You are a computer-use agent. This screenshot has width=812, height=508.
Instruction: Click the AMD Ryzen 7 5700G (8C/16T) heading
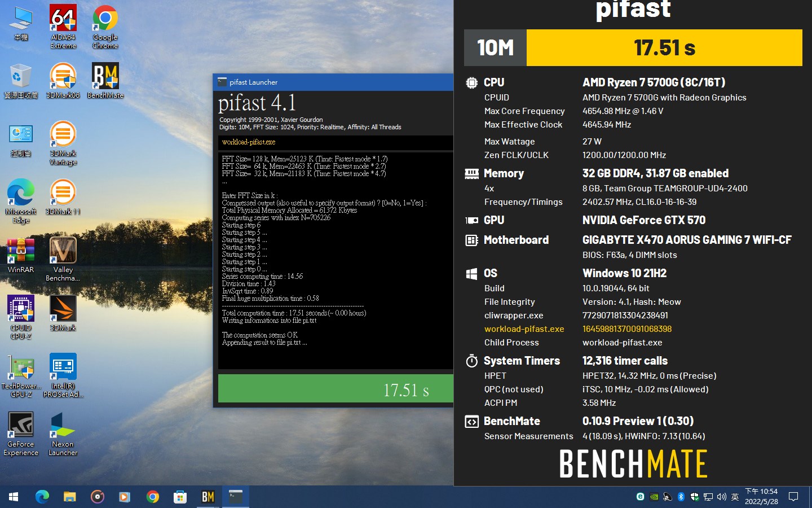point(654,82)
